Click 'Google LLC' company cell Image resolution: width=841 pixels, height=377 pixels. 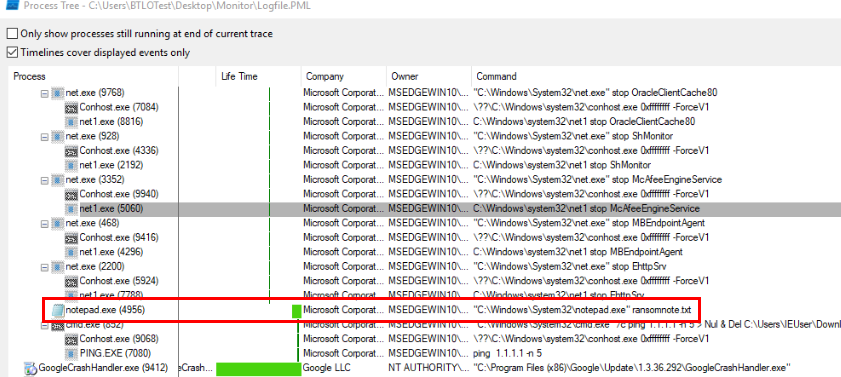[326, 368]
